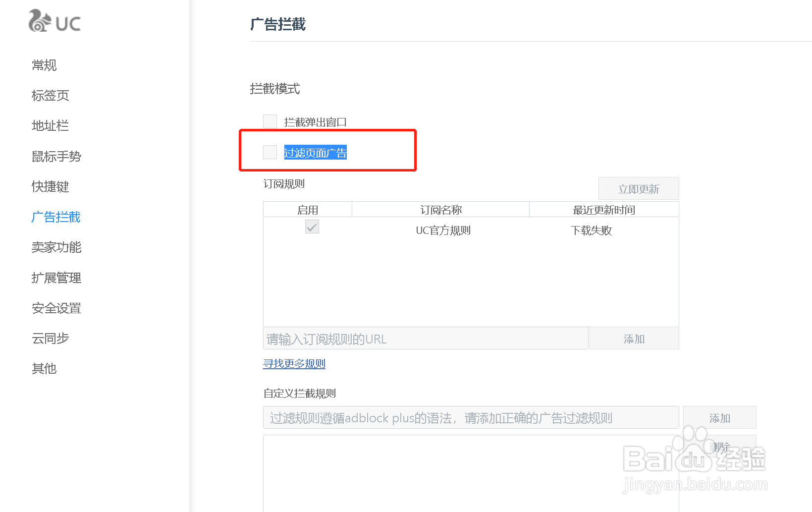This screenshot has height=512, width=812.
Task: Click 添加 to add a subscription rule URL
Action: point(634,338)
